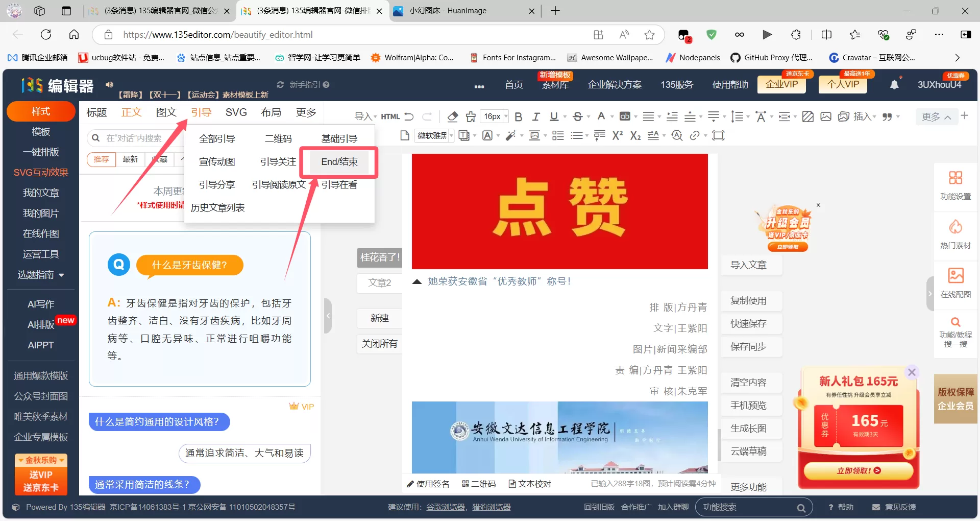Apply superscript X² formatting
Viewport: 980px width, 521px height.
click(x=618, y=135)
